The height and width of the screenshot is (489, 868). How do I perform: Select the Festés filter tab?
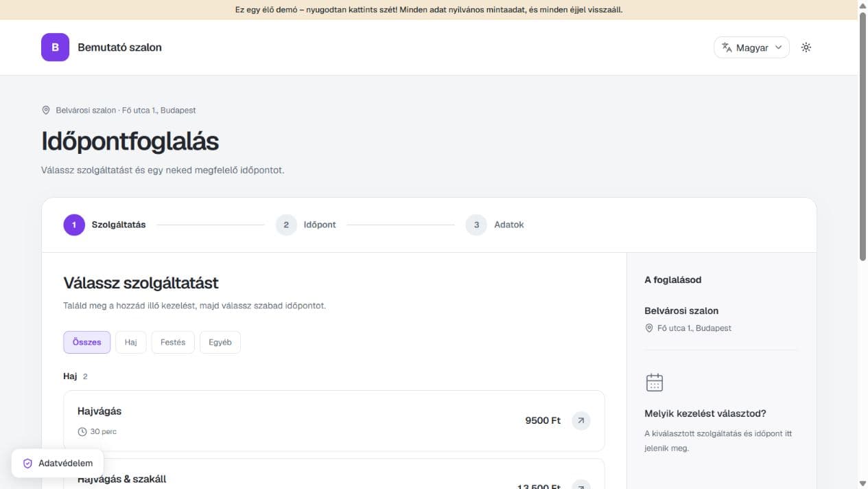coord(173,342)
